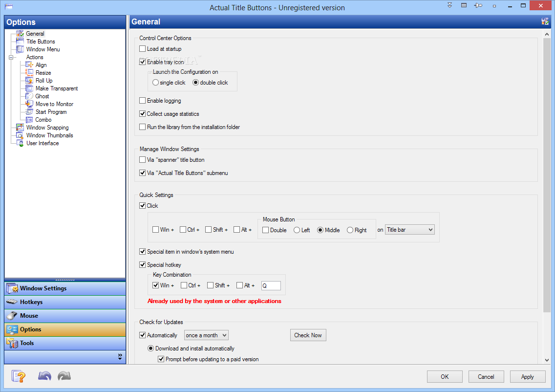Click the Move to Monitor icon
This screenshot has width=555, height=392.
tap(29, 104)
